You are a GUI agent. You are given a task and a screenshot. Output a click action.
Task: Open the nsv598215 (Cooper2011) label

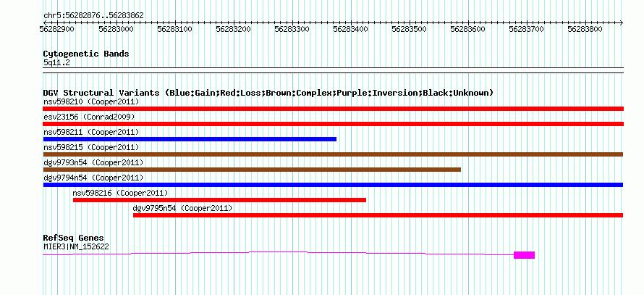(91, 147)
